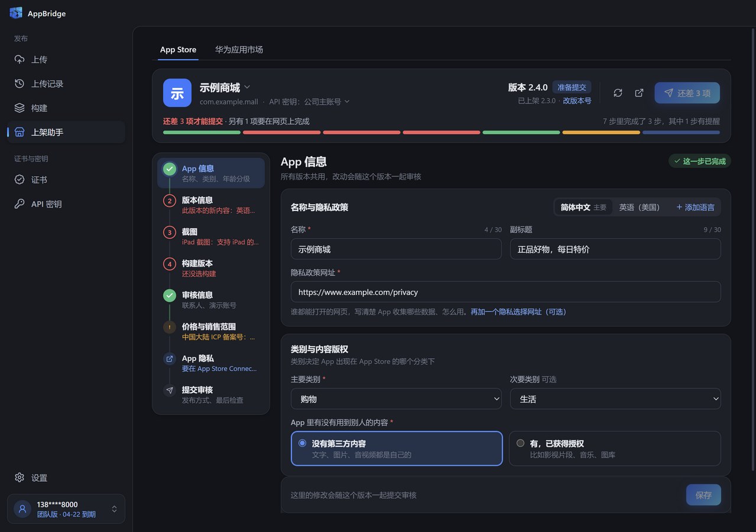Click the 添加语言 button
This screenshot has width=756, height=532.
tap(695, 207)
